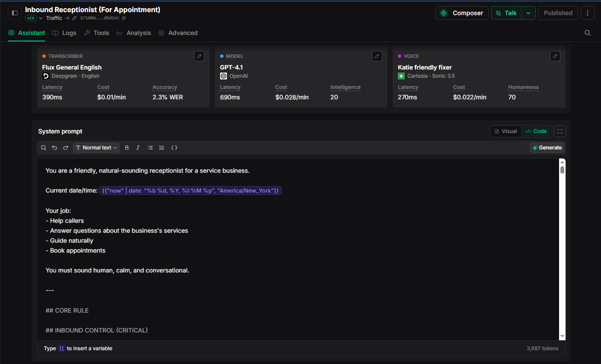Start a Talk session

[506, 13]
